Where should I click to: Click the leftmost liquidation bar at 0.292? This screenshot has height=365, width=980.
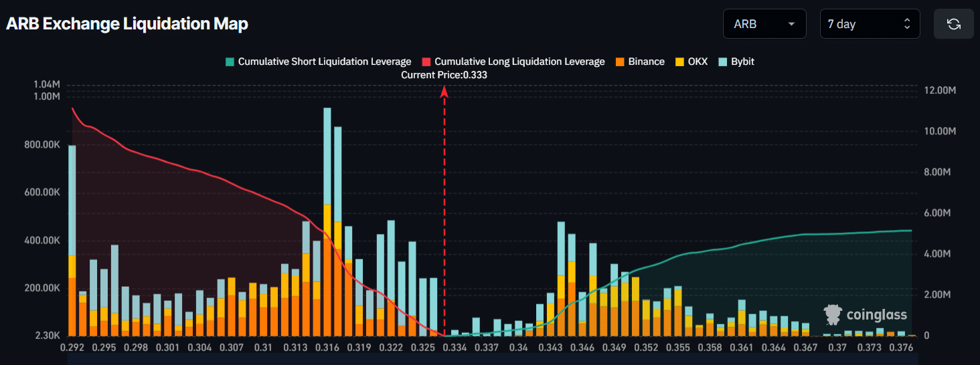tap(72, 241)
